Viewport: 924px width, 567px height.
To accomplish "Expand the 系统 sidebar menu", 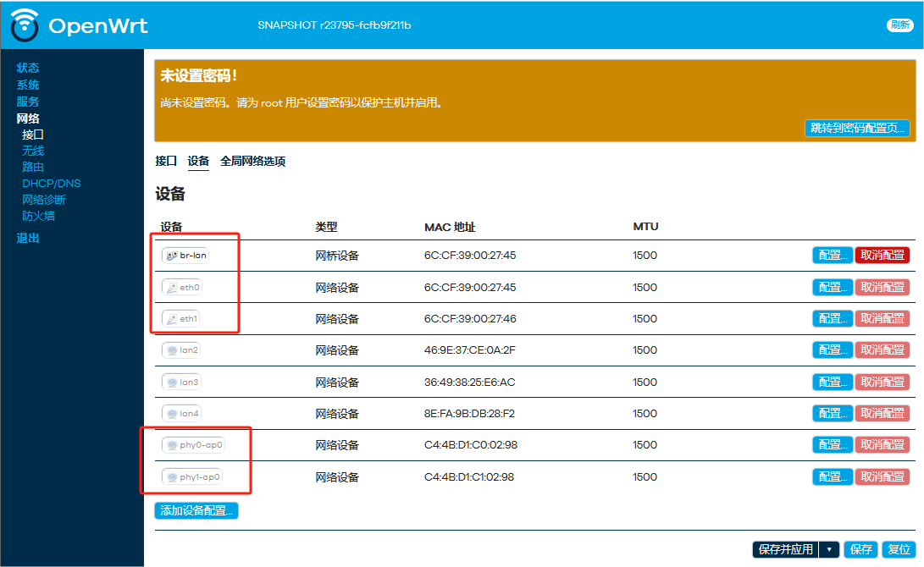I will [28, 85].
